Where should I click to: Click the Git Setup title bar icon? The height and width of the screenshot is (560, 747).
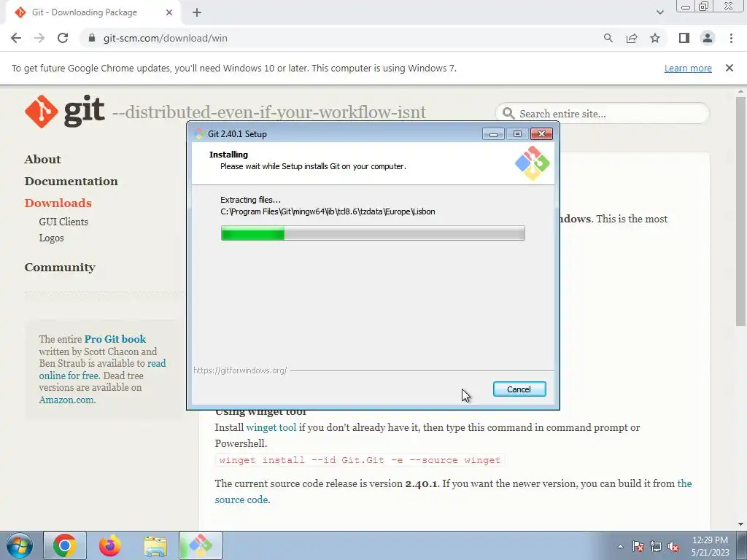tap(200, 134)
